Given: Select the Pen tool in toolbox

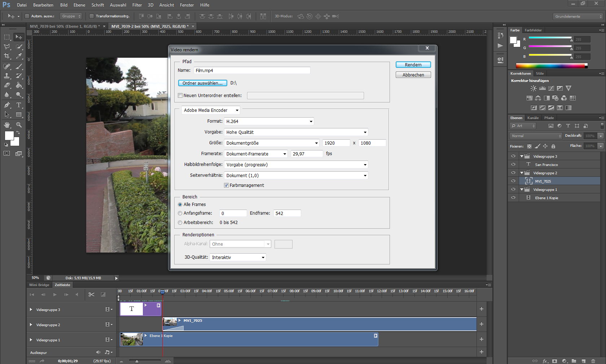Looking at the screenshot, I should [7, 105].
